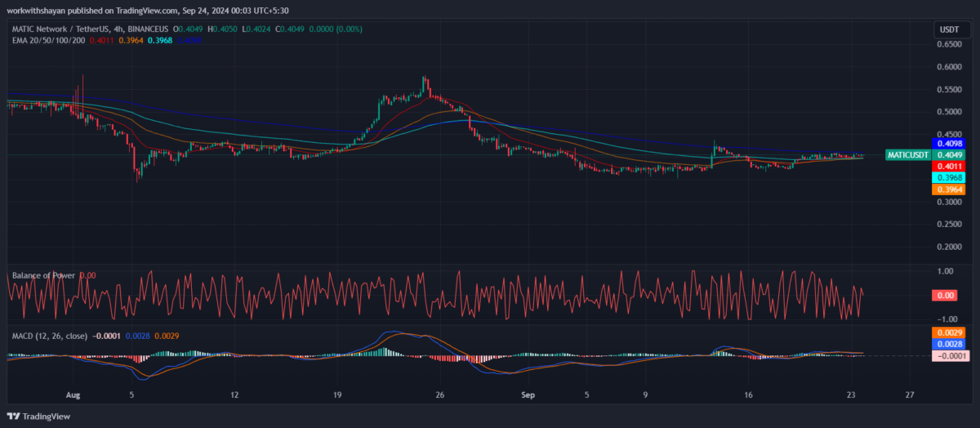Click the 1.00 Balance of Power scale value

tap(946, 271)
